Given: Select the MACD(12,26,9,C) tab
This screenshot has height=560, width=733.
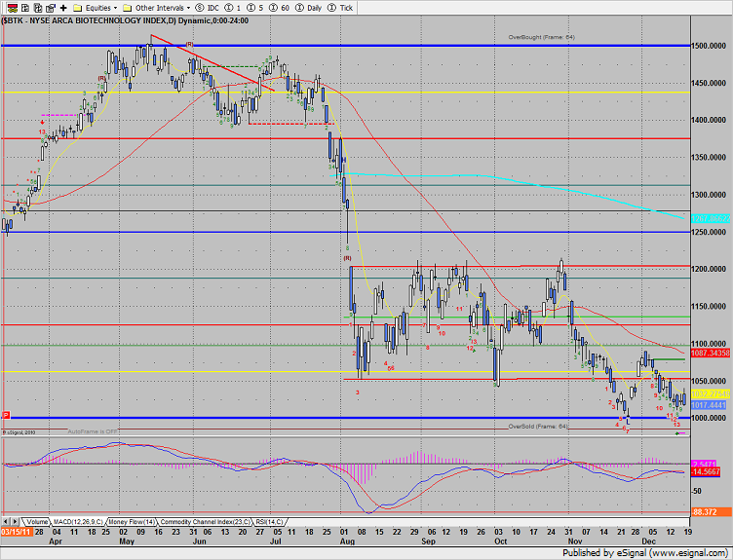Looking at the screenshot, I should coord(78,522).
